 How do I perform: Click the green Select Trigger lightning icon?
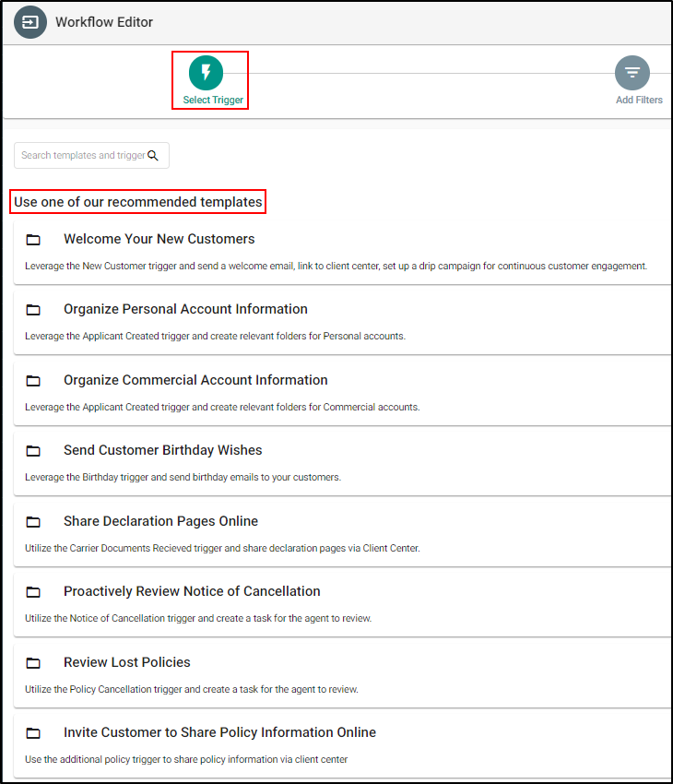(x=206, y=73)
